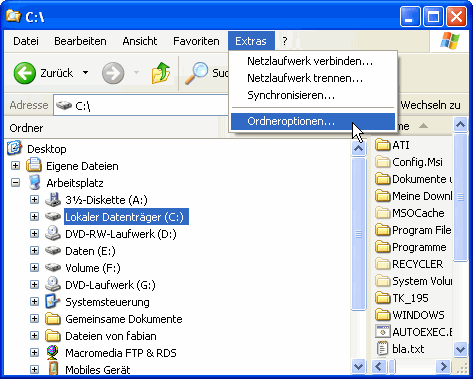Click the AUTOEXEC file icon

pos(382,332)
